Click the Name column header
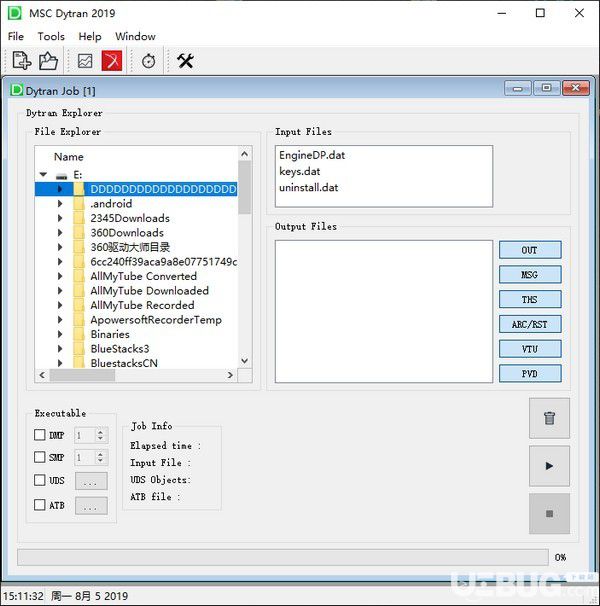 coord(68,157)
